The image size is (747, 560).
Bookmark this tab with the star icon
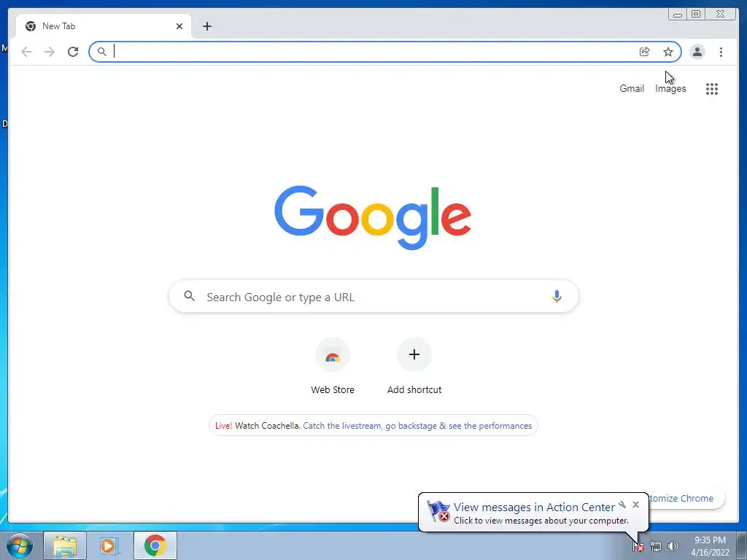pyautogui.click(x=668, y=52)
